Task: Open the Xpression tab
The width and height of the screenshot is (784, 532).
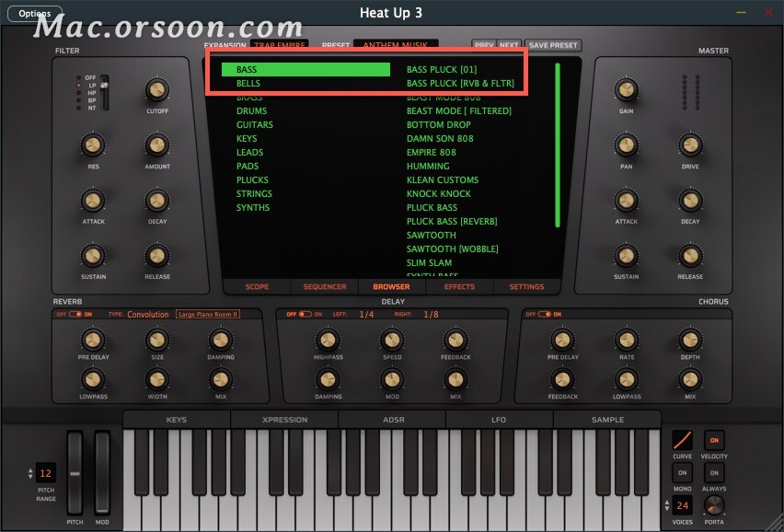Action: 284,420
